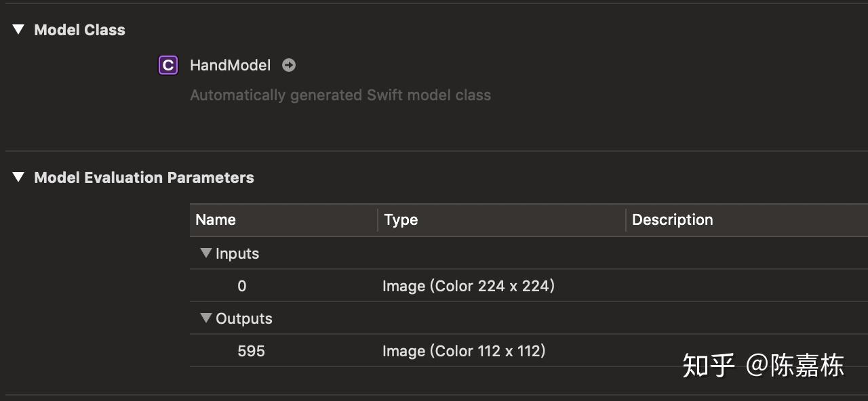The image size is (868, 401).
Task: Click the purple HandModel class icon
Action: [167, 65]
